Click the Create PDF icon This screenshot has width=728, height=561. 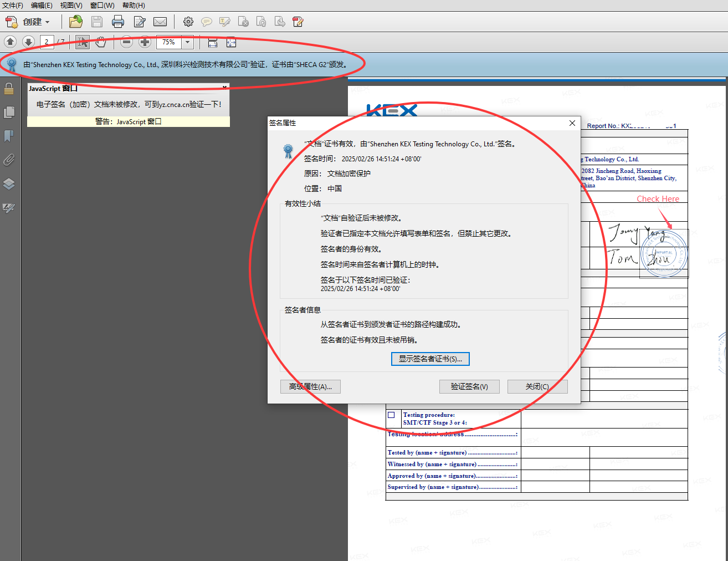(12, 22)
